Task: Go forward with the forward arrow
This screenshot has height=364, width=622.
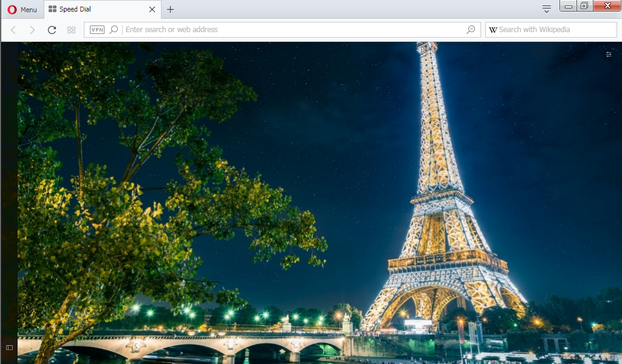Action: coord(32,30)
